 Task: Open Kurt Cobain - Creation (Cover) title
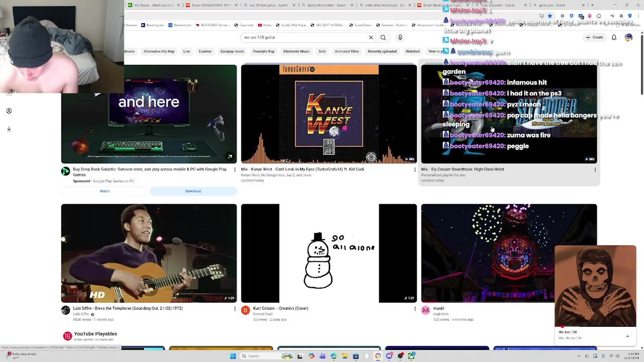tap(281, 308)
